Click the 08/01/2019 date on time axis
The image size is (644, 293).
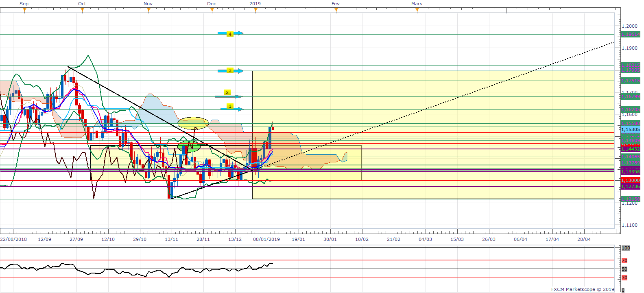point(266,239)
